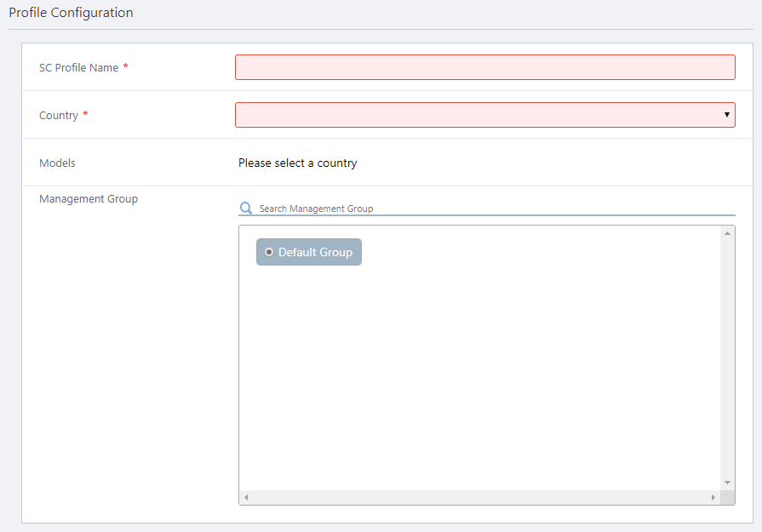Screen dimensions: 762x532
Task: Click the scroll up arrow in group list
Action: pyautogui.click(x=728, y=233)
